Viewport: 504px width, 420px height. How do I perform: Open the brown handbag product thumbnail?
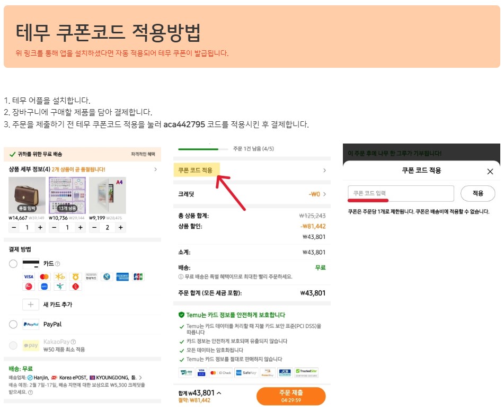tap(27, 195)
